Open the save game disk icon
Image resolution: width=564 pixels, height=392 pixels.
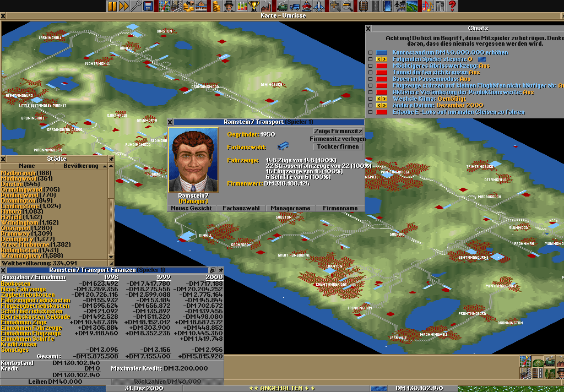pyautogui.click(x=148, y=6)
